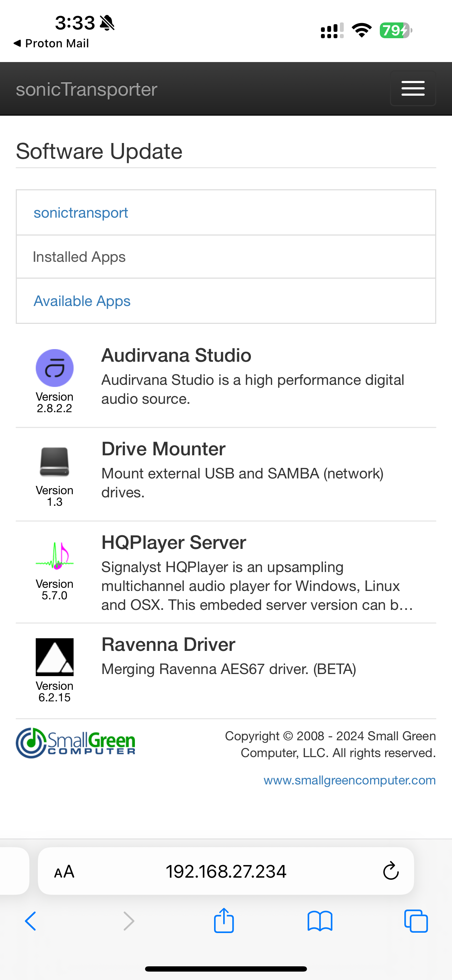This screenshot has width=452, height=980.
Task: Tap the sonicTransporter brand title
Action: tap(86, 89)
